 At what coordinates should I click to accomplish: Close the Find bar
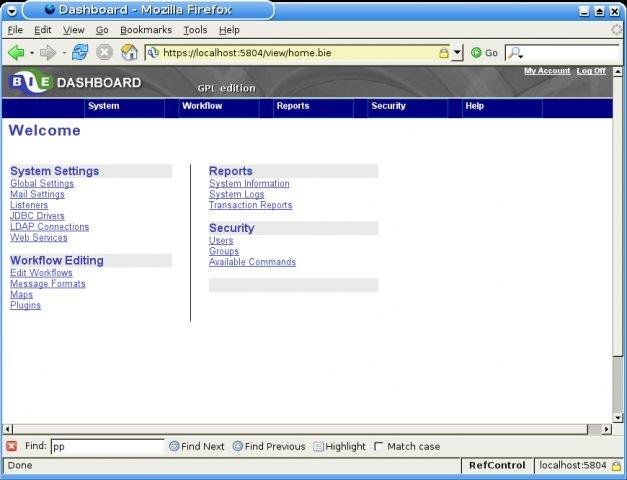pyautogui.click(x=12, y=446)
